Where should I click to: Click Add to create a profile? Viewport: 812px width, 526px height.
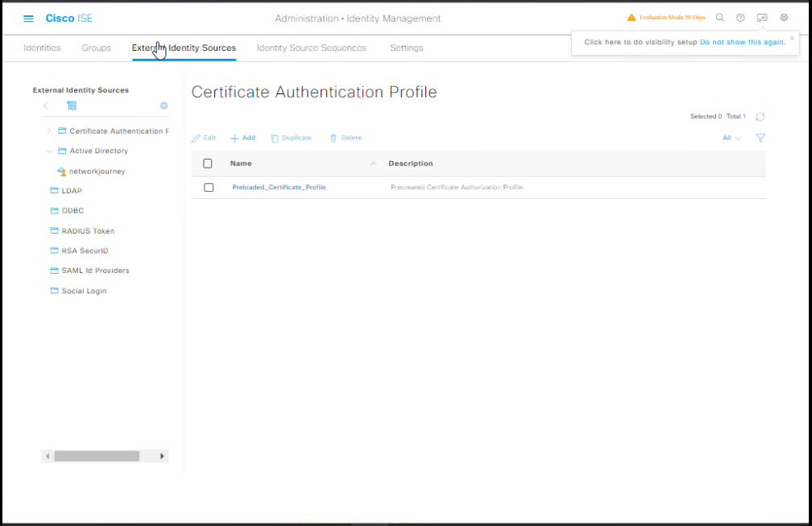point(243,138)
